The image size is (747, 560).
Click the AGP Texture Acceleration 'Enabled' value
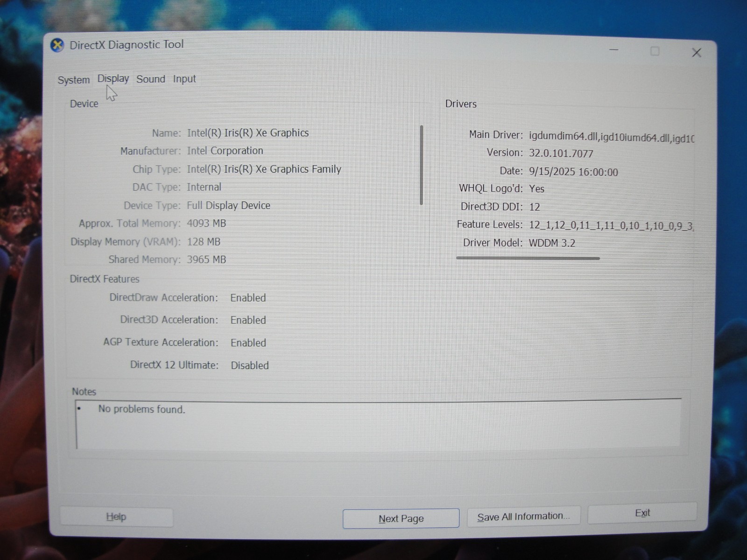point(248,343)
